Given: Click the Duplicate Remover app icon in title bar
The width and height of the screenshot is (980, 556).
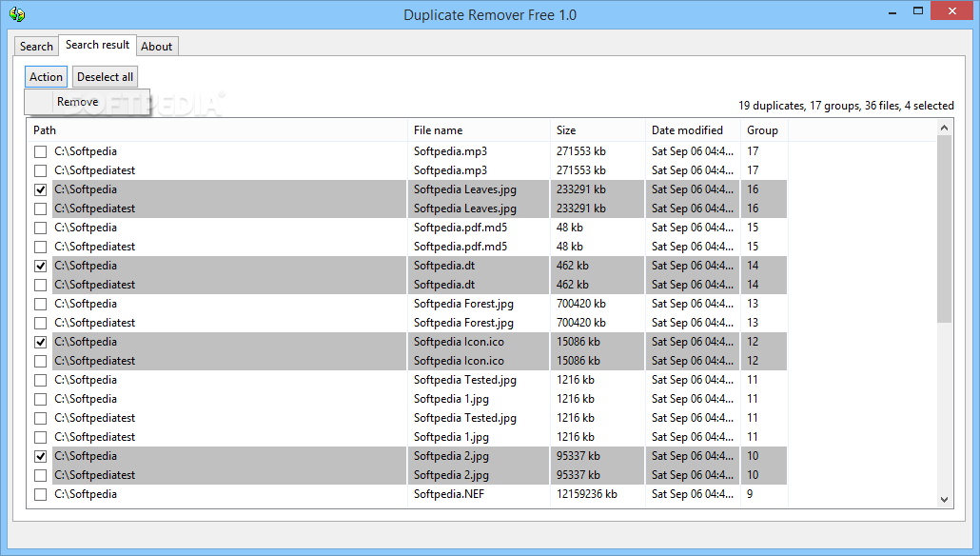Looking at the screenshot, I should pos(17,14).
